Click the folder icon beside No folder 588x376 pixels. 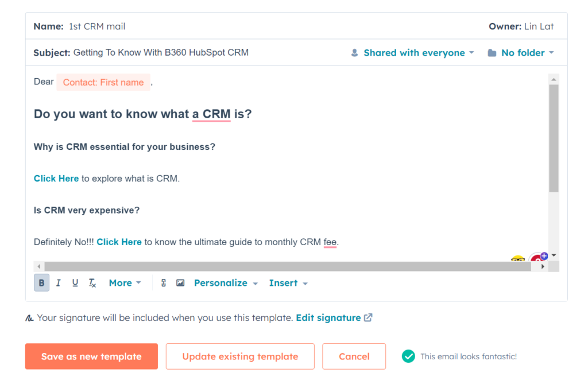tap(492, 53)
